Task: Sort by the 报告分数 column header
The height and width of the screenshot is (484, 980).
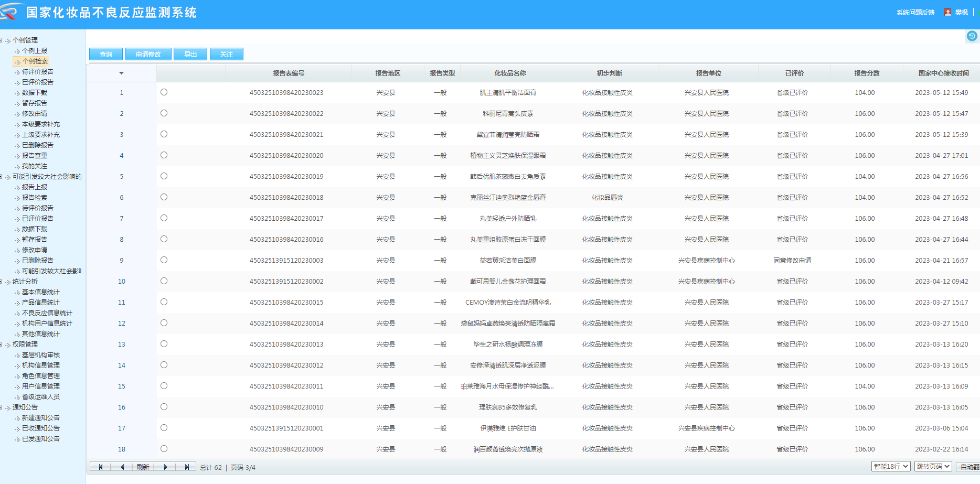Action: click(x=867, y=73)
